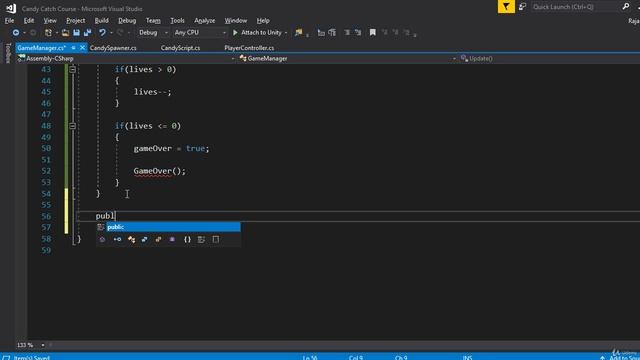This screenshot has width=640, height=360.
Task: Toggle the IntelliSense methods filter icon
Action: [x=102, y=240]
